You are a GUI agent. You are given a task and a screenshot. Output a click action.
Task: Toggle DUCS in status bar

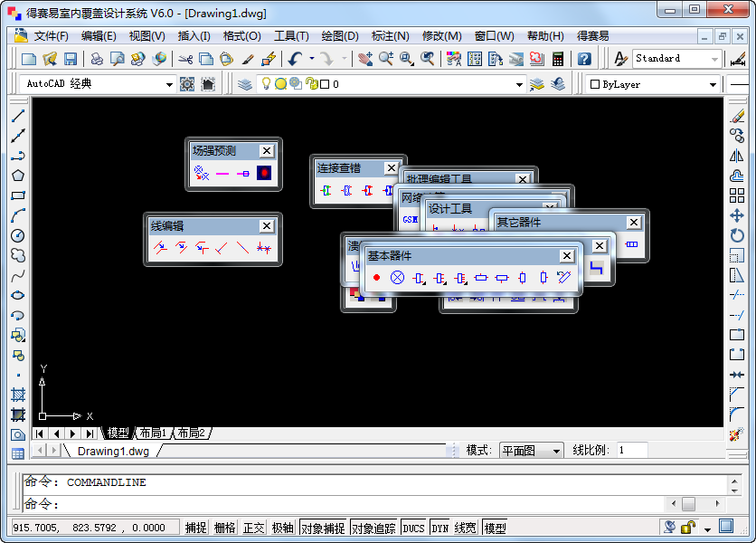pyautogui.click(x=413, y=528)
